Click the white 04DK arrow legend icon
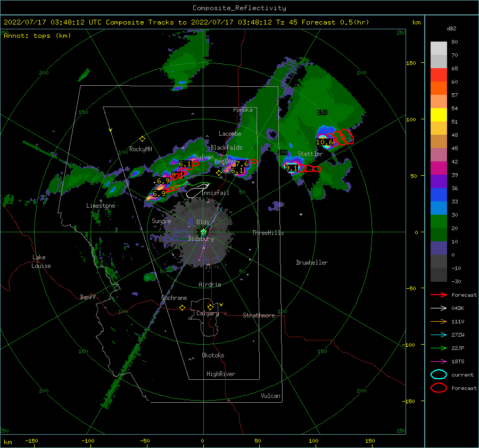The height and width of the screenshot is (448, 479). pyautogui.click(x=439, y=308)
